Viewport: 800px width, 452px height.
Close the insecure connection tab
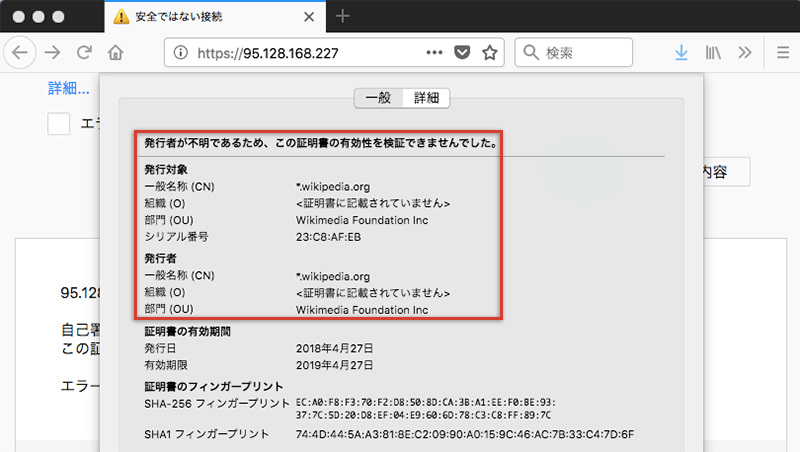tap(309, 17)
